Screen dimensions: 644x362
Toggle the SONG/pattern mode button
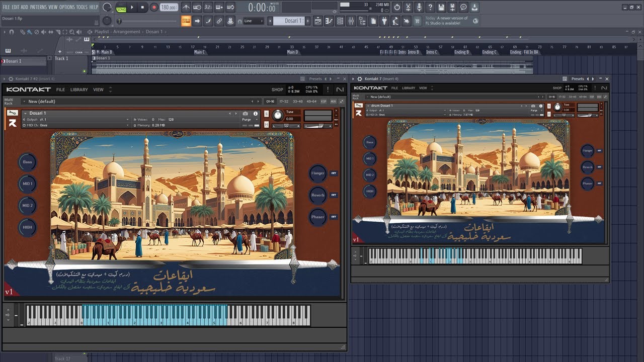[121, 9]
